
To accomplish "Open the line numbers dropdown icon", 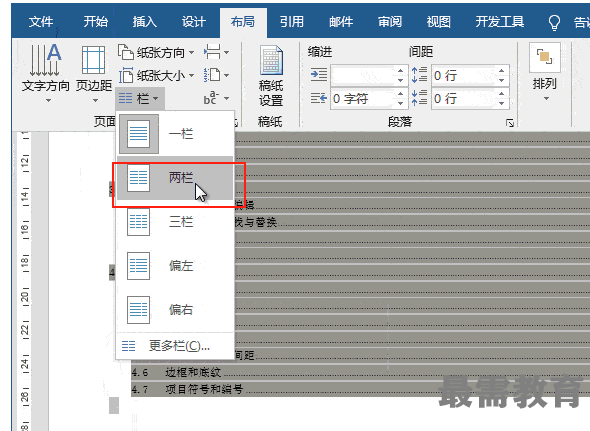I will tap(216, 75).
